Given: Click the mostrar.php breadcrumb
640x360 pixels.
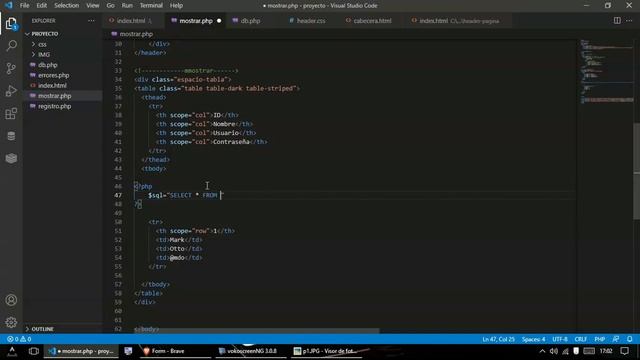Looking at the screenshot, I should pyautogui.click(x=136, y=34).
